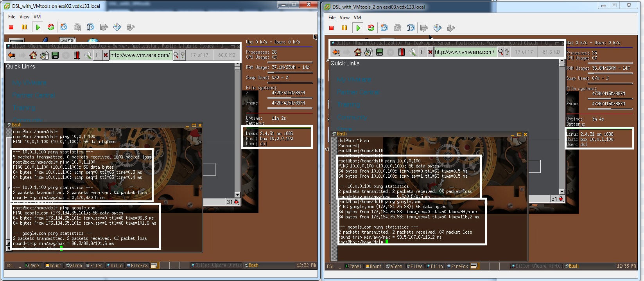The image size is (644, 281).
Task: Click the CD/DVD drive icon in left console toolbar
Action: pos(117,27)
